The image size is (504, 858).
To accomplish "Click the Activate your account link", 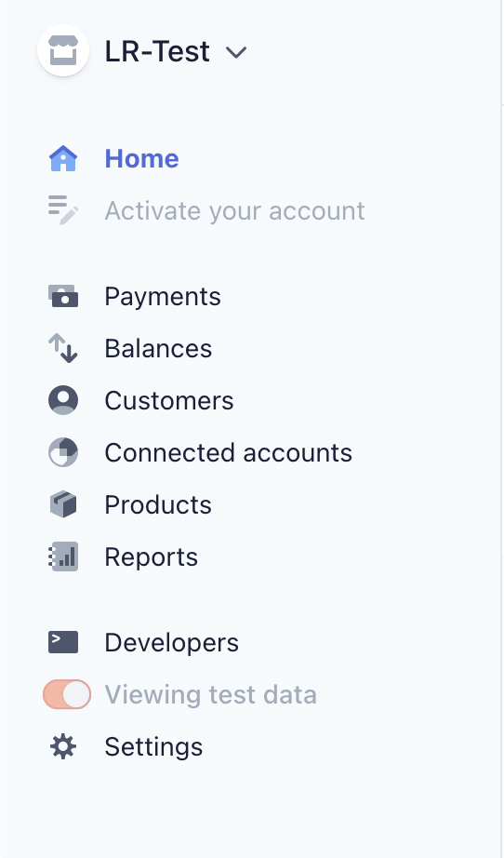I will pyautogui.click(x=234, y=210).
